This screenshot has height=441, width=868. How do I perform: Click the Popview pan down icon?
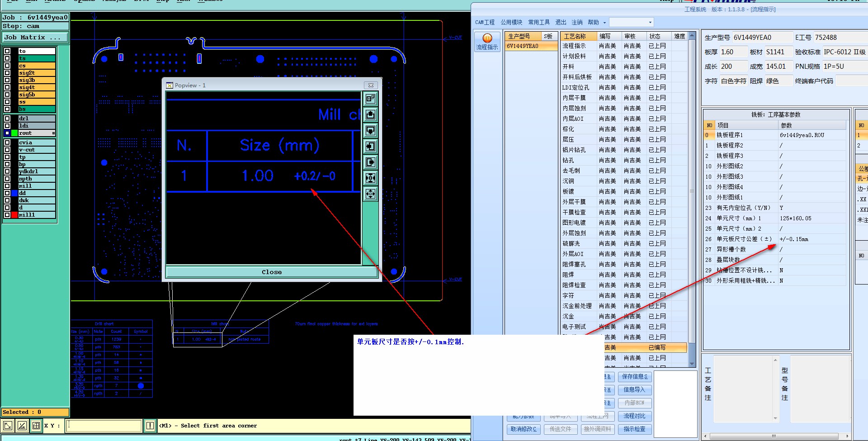(x=370, y=130)
